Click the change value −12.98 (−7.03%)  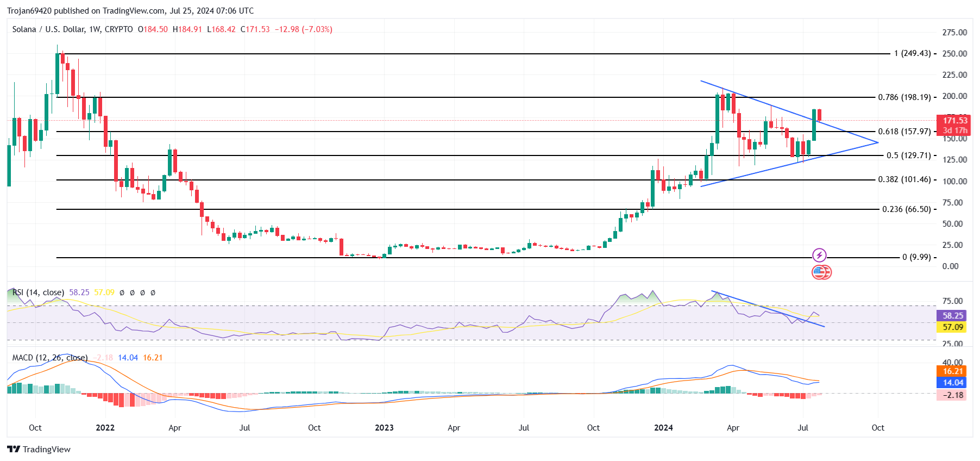(303, 29)
